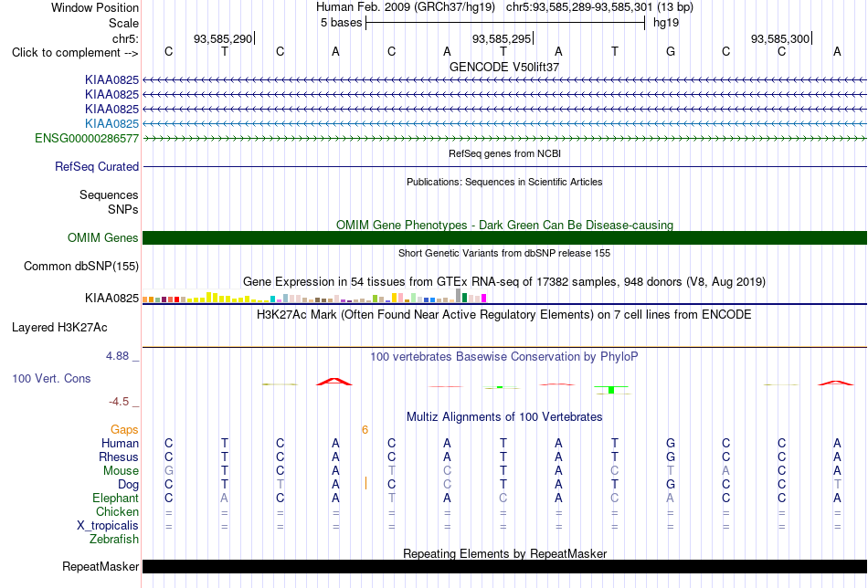Click the magenta bar in GTEx chart
The height and width of the screenshot is (588, 868).
484,299
